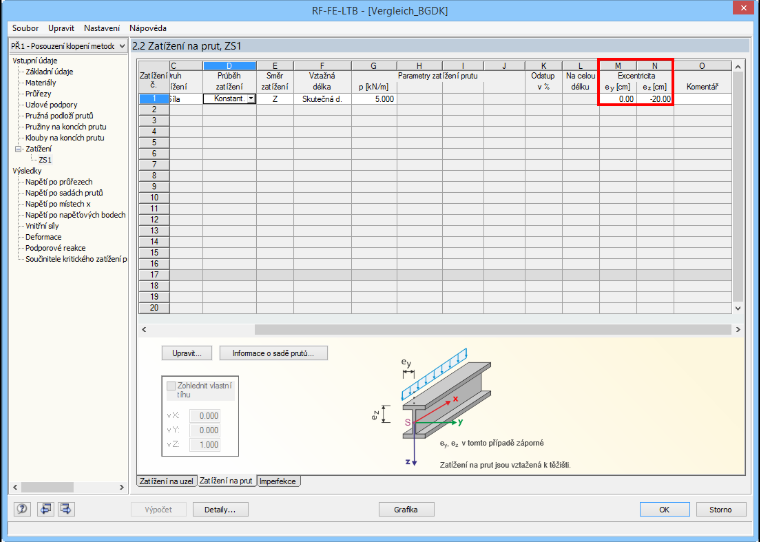Confirm with the OK button
Screen dimensions: 760x542
[665, 510]
